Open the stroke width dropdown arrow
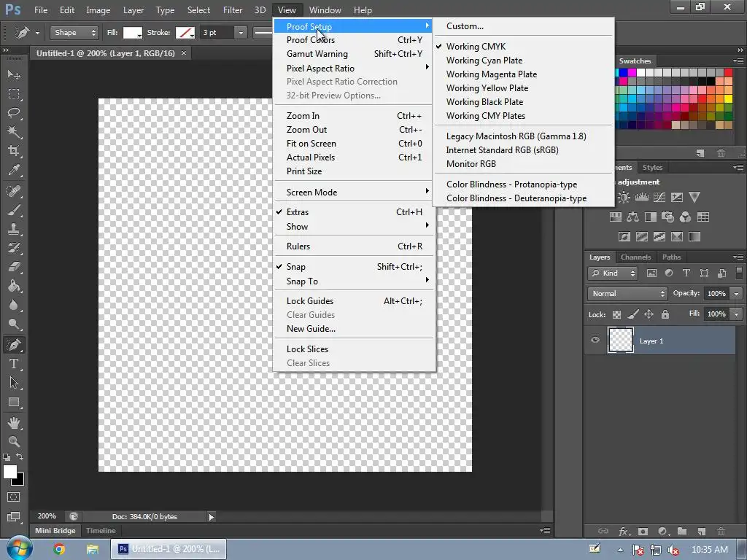This screenshot has height=560, width=747. tap(241, 32)
